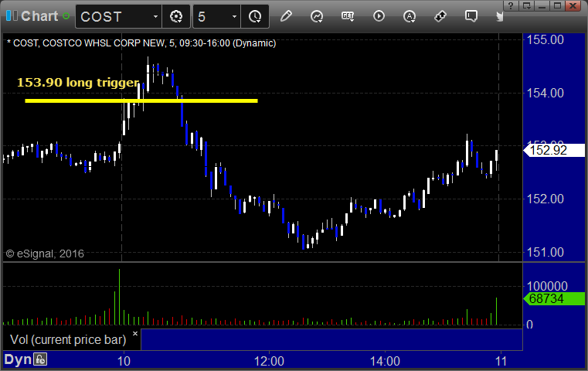Minimize the chart window
Screen dimensions: 588x371
coord(542,5)
